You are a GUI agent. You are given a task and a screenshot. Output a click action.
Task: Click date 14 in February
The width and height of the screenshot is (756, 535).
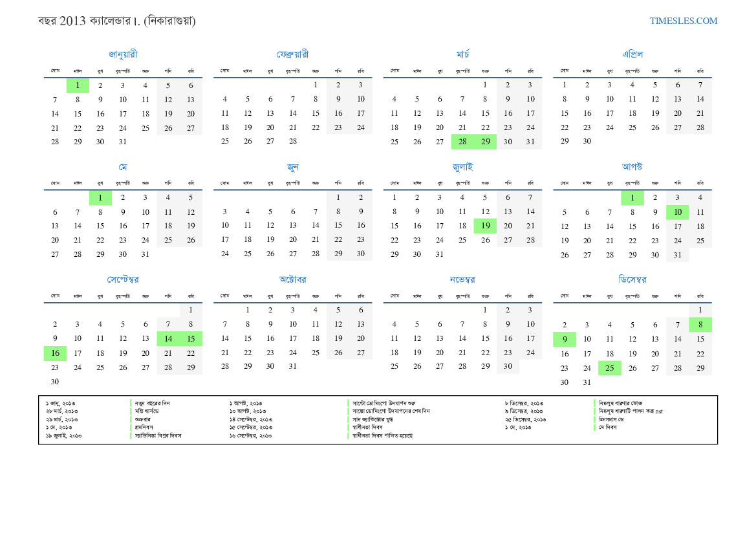pos(293,113)
